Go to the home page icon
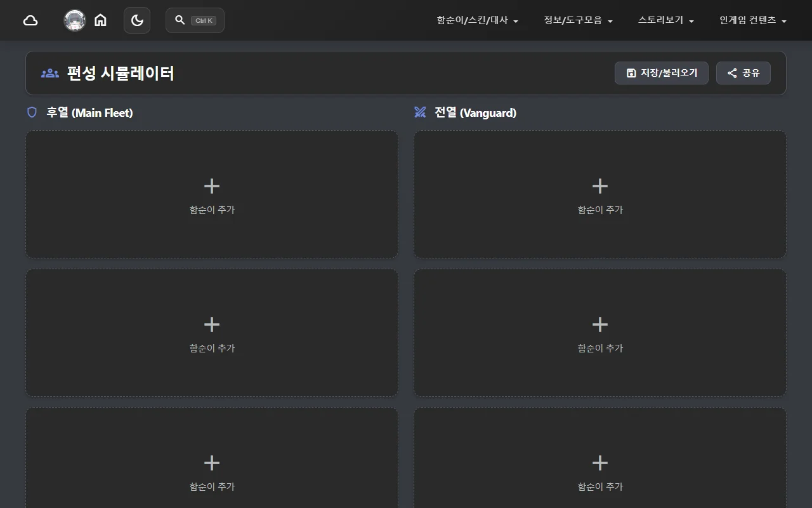The image size is (812, 508). 100,20
